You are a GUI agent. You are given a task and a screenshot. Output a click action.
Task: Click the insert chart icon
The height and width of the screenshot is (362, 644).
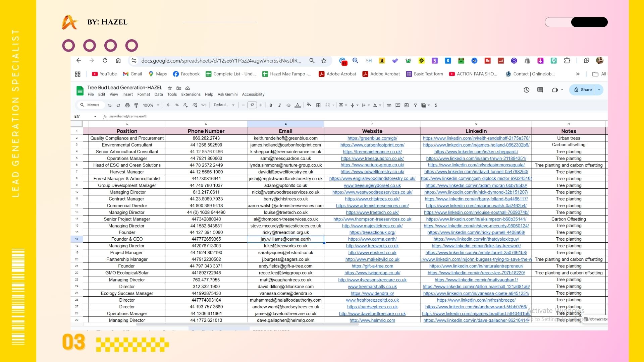click(x=407, y=105)
